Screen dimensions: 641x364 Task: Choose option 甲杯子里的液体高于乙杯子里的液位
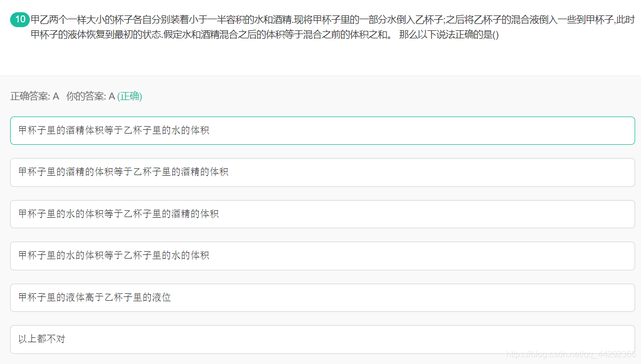coord(322,297)
